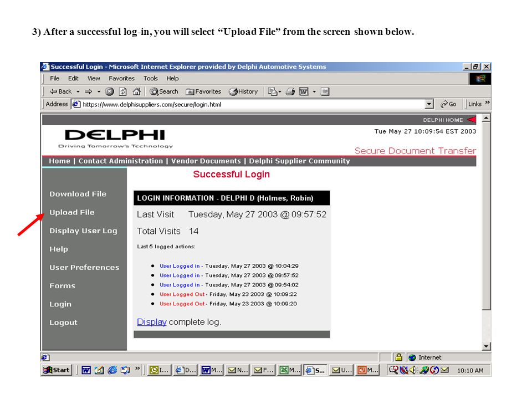Launch Word from quick launch
Image resolution: width=532 pixels, height=399 pixels.
click(86, 370)
